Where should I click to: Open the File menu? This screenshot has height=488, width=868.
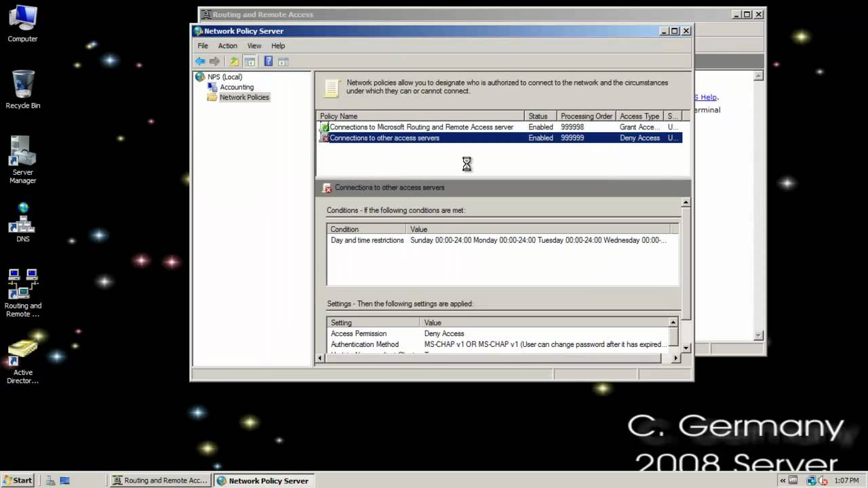click(x=203, y=45)
